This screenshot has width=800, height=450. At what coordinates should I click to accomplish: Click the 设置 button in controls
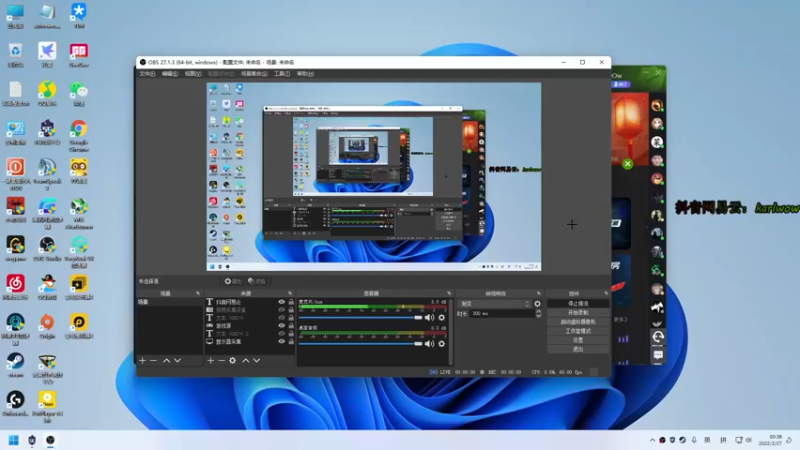click(x=578, y=340)
